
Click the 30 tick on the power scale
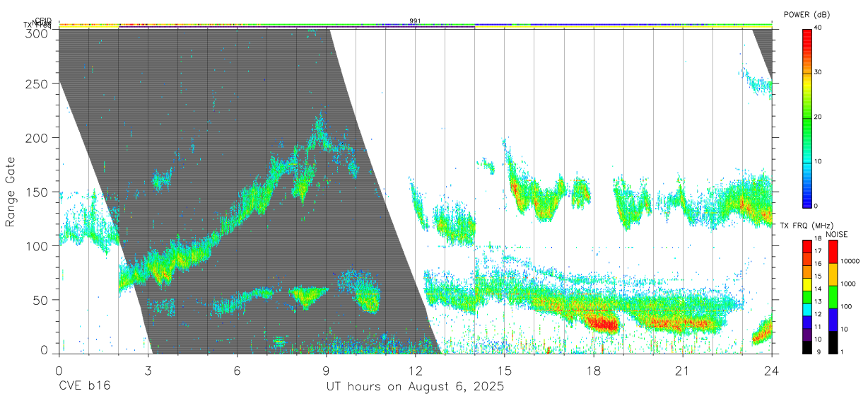click(819, 73)
